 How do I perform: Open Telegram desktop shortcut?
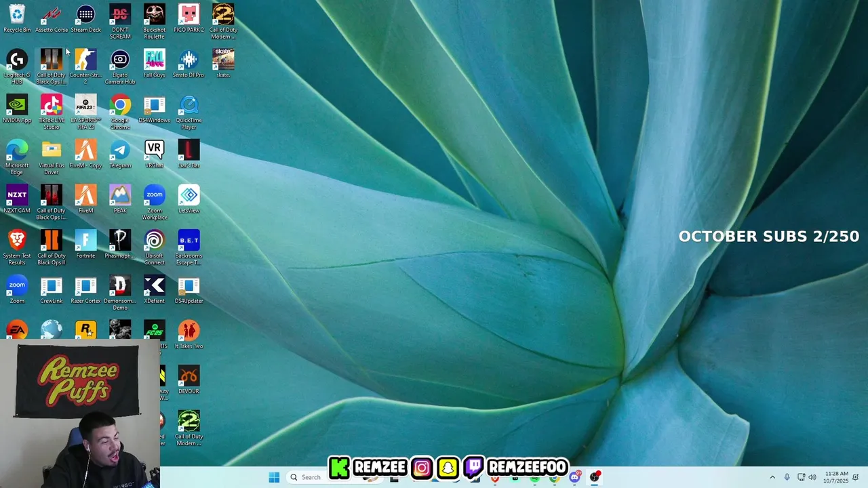[120, 155]
